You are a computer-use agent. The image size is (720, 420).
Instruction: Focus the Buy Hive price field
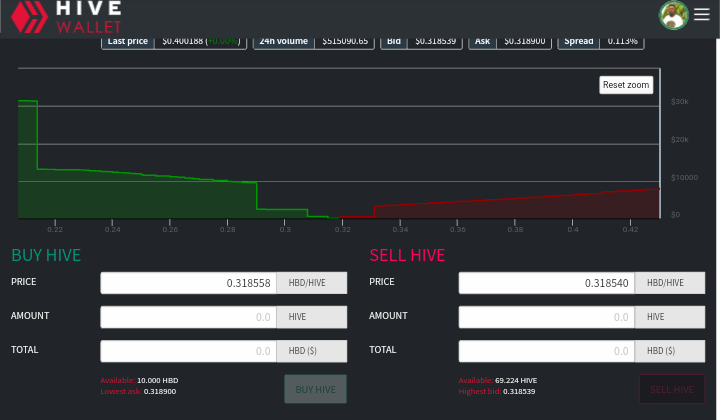coord(188,283)
